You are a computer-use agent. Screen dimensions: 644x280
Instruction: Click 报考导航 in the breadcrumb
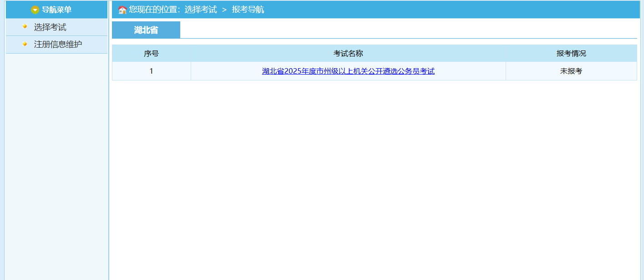pos(248,10)
